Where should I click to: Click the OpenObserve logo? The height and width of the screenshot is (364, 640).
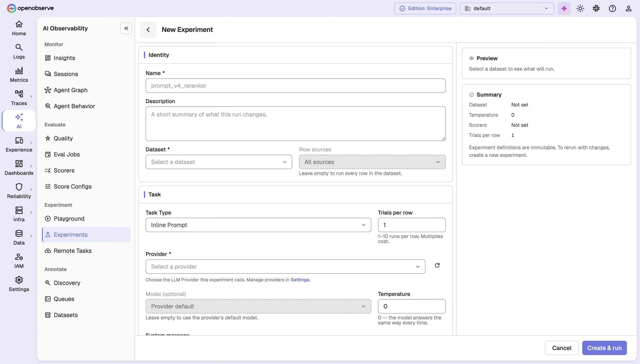pos(30,8)
